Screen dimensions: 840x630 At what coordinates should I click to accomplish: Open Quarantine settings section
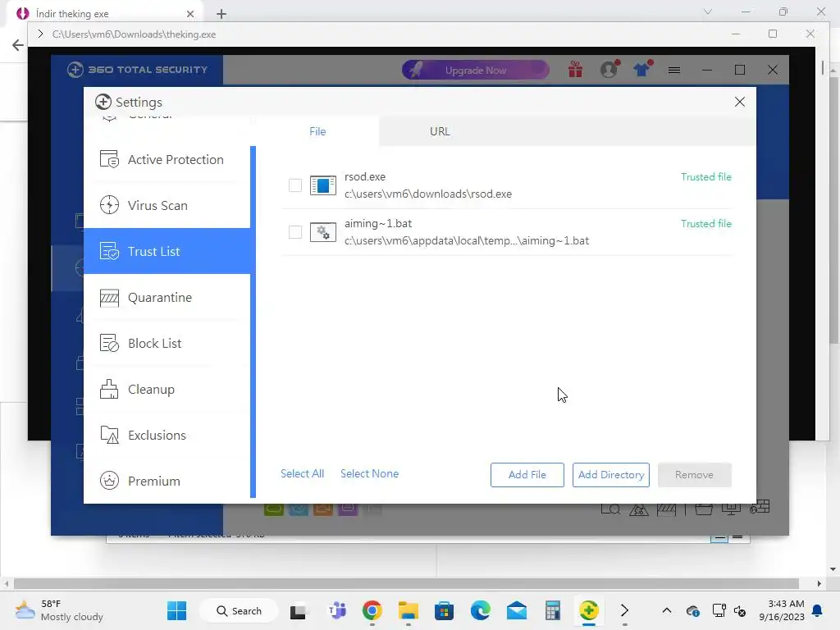click(x=167, y=297)
